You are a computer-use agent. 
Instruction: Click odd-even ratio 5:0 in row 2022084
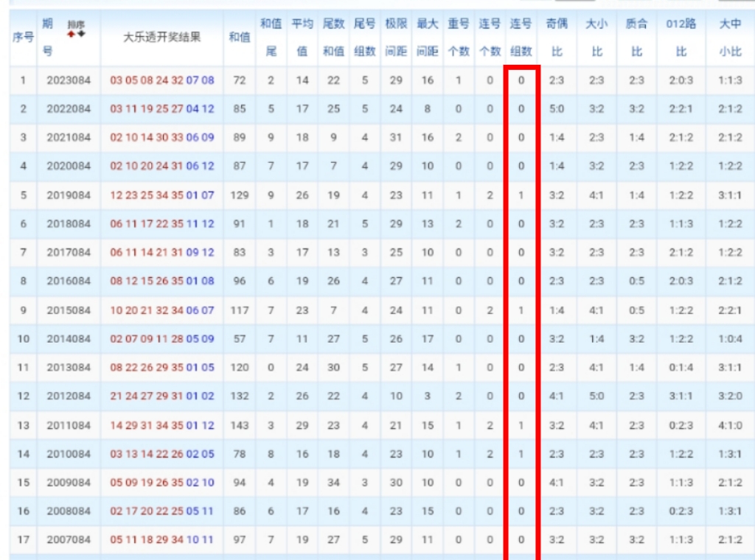click(557, 109)
